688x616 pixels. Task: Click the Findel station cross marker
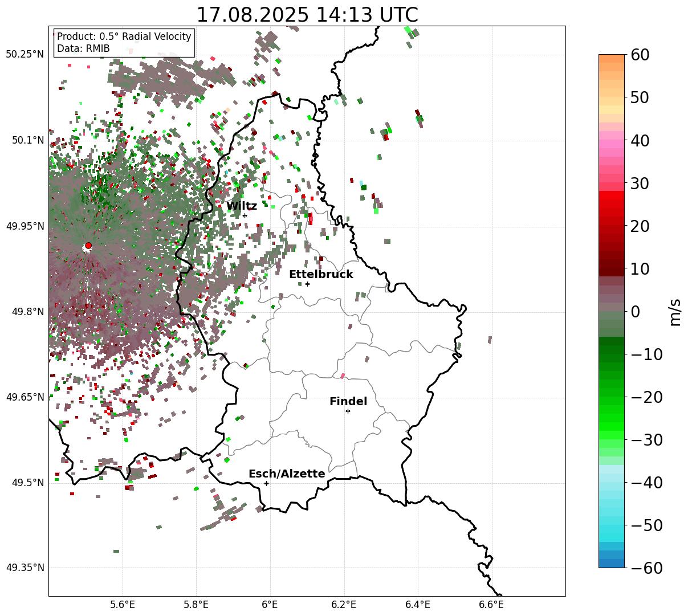point(348,411)
